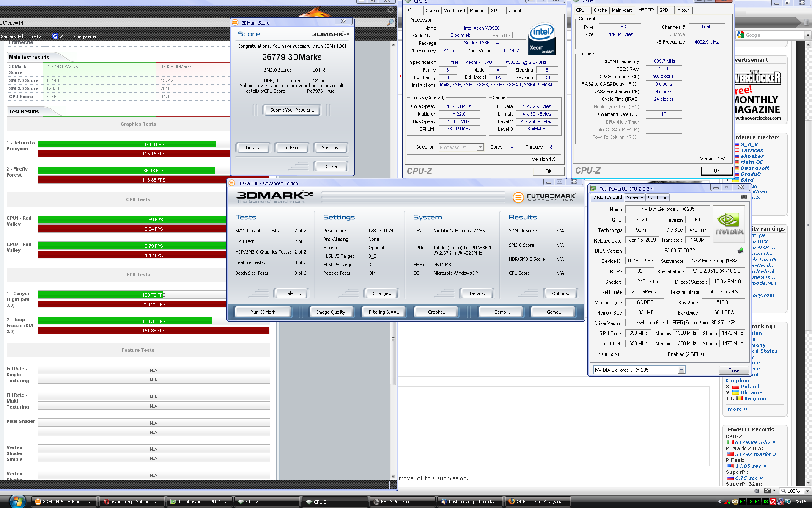Switch to hwbot.org Submit taskbar item
The width and height of the screenshot is (812, 508).
point(132,502)
